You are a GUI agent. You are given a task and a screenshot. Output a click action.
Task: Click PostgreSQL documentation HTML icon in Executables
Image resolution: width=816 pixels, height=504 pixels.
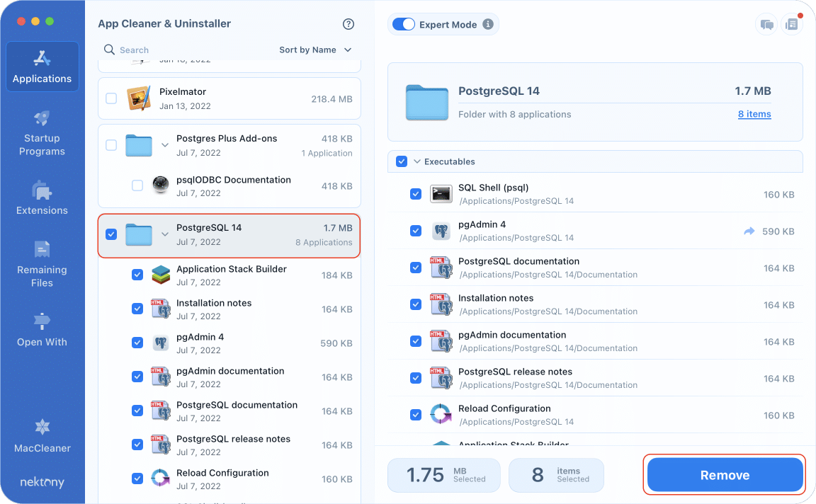[x=441, y=268]
